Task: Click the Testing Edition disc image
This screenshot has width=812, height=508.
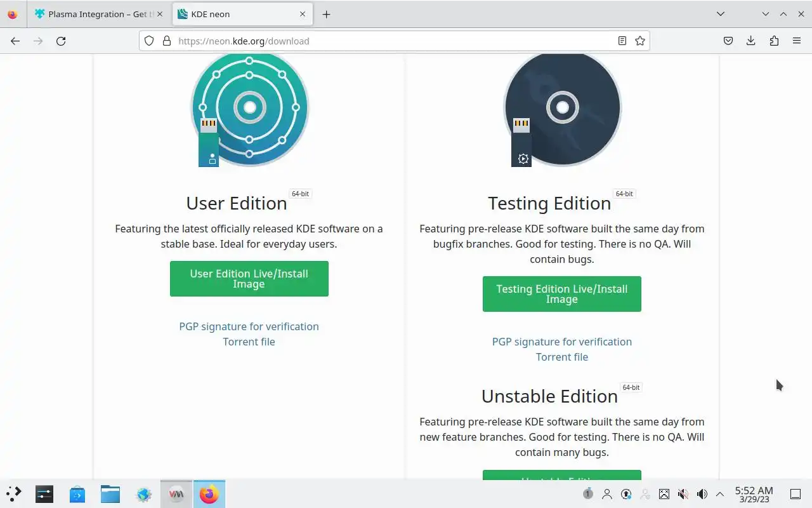Action: (x=562, y=109)
